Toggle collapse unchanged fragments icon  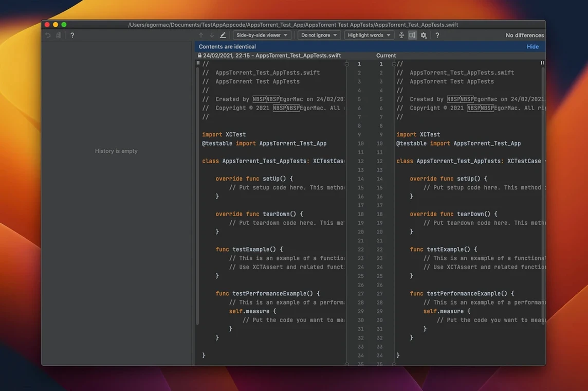(401, 35)
